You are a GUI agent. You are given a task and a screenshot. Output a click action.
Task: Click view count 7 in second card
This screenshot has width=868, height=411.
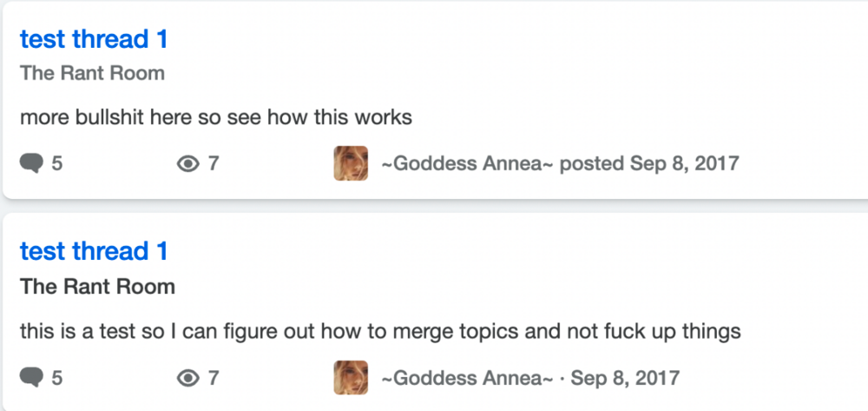coord(214,378)
